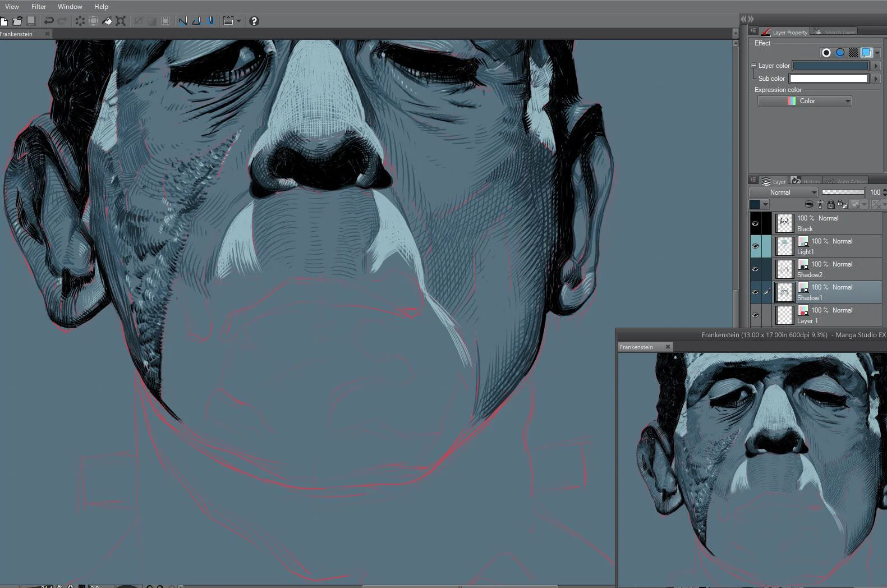
Task: Click the Layer 1 name text
Action: point(807,321)
